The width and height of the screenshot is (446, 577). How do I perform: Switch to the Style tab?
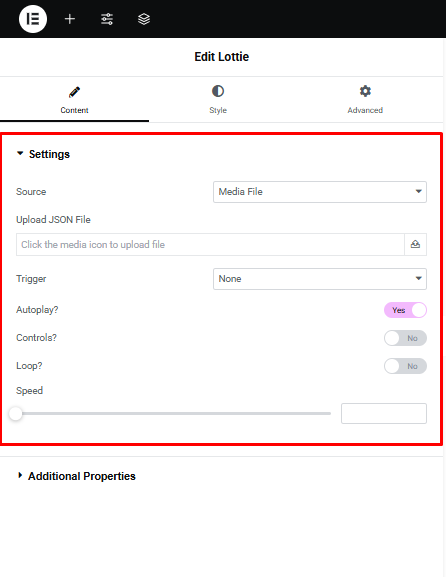[218, 100]
